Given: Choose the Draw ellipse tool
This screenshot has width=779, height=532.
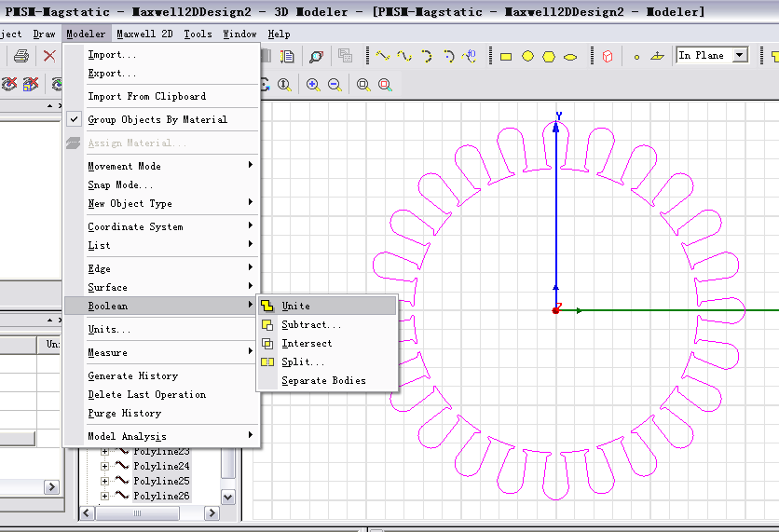Looking at the screenshot, I should pos(570,56).
